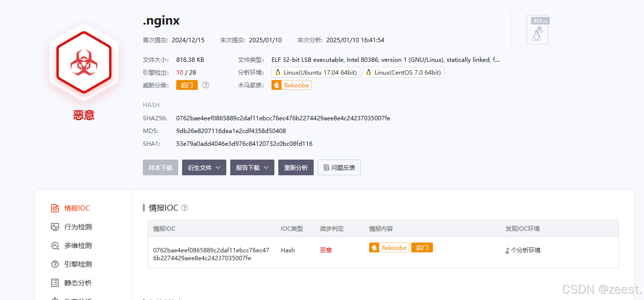Click the 引擎检测 sidebar icon
The width and height of the screenshot is (644, 300).
click(x=55, y=264)
